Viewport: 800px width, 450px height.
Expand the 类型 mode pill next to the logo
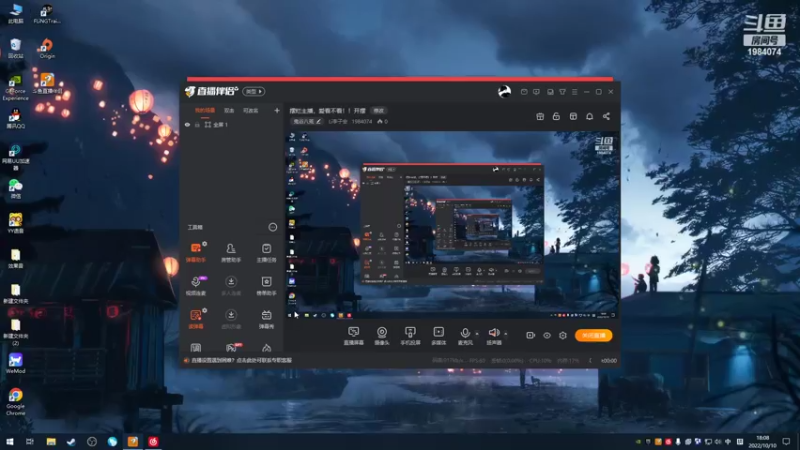pos(254,91)
